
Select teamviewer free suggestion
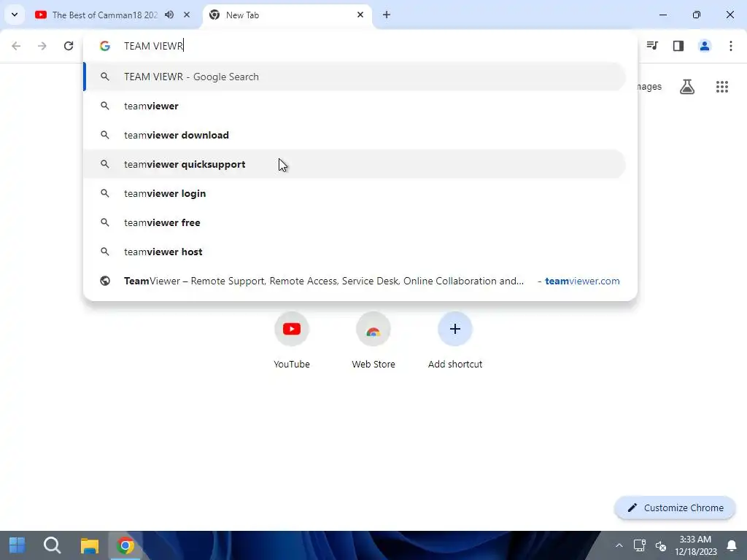(x=355, y=222)
